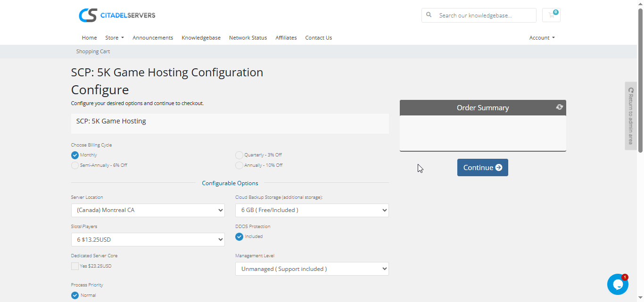Select the Monthly billing cycle
This screenshot has width=644, height=302.
(x=75, y=155)
